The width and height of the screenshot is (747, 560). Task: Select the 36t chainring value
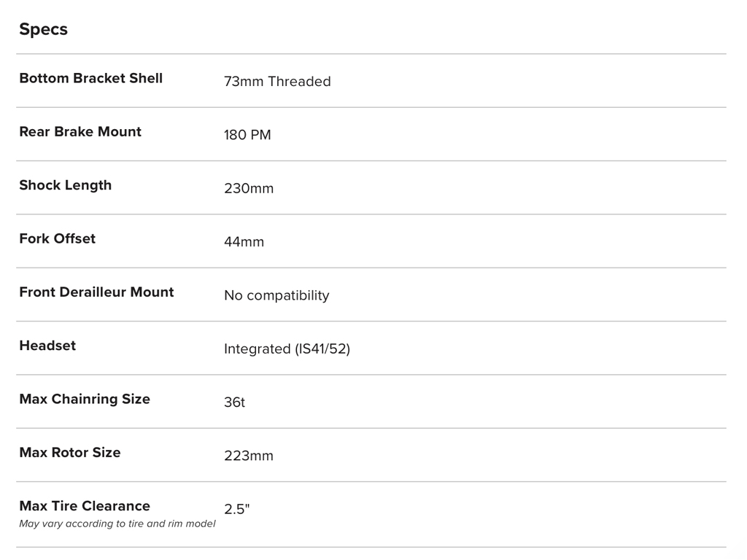click(x=234, y=402)
